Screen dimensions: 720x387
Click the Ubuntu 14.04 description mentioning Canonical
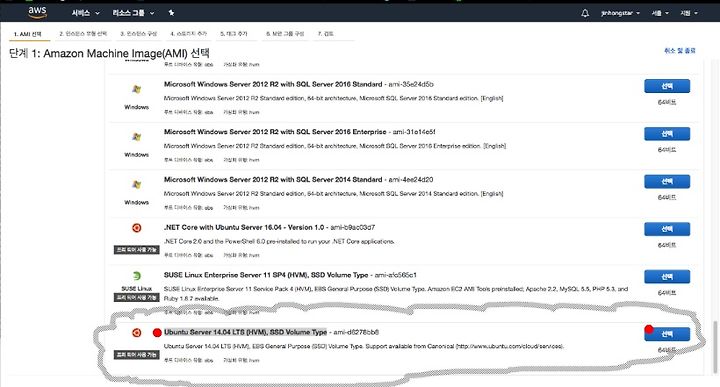tap(364, 346)
